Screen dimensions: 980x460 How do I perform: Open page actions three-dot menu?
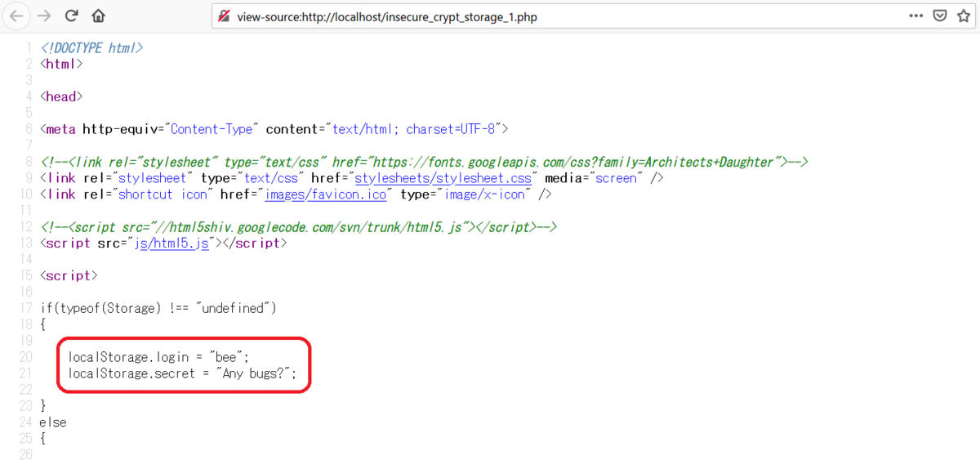click(917, 16)
